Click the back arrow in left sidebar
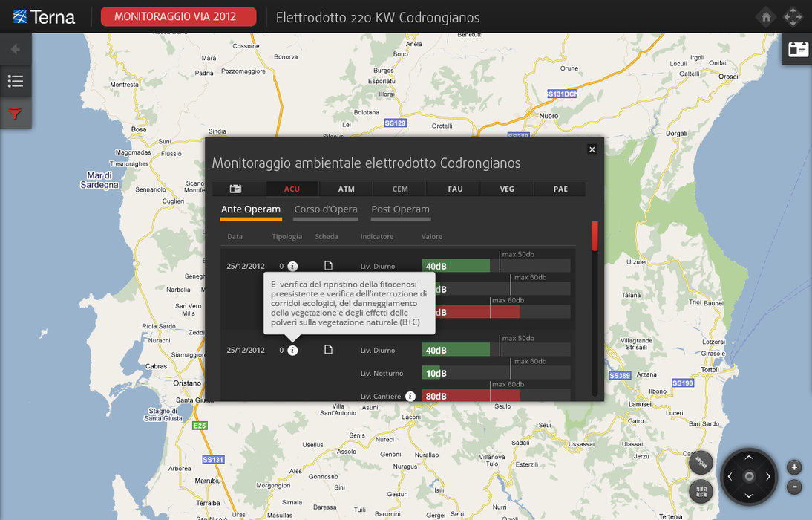This screenshot has width=812, height=520. [x=16, y=49]
